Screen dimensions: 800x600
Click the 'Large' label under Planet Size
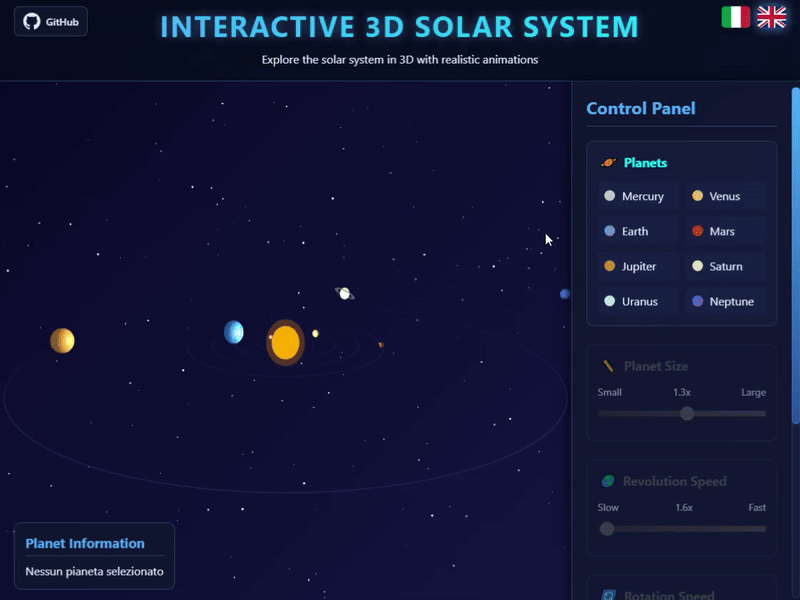[754, 392]
